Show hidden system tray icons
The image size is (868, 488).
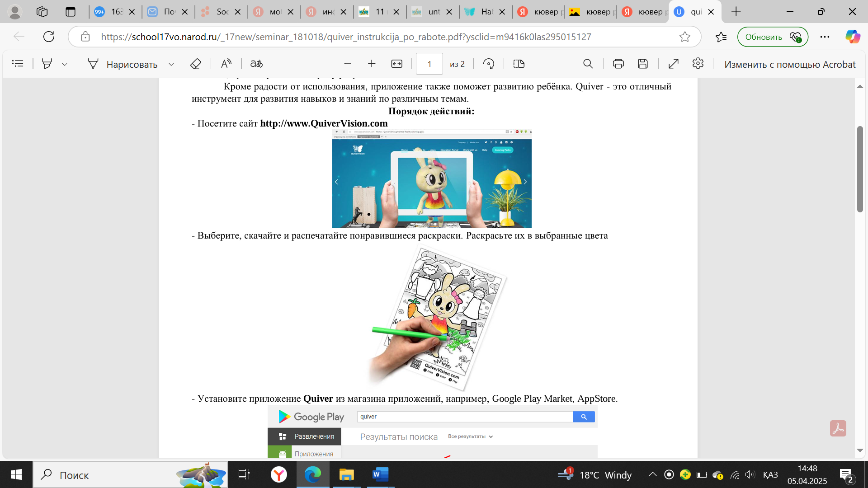(652, 474)
